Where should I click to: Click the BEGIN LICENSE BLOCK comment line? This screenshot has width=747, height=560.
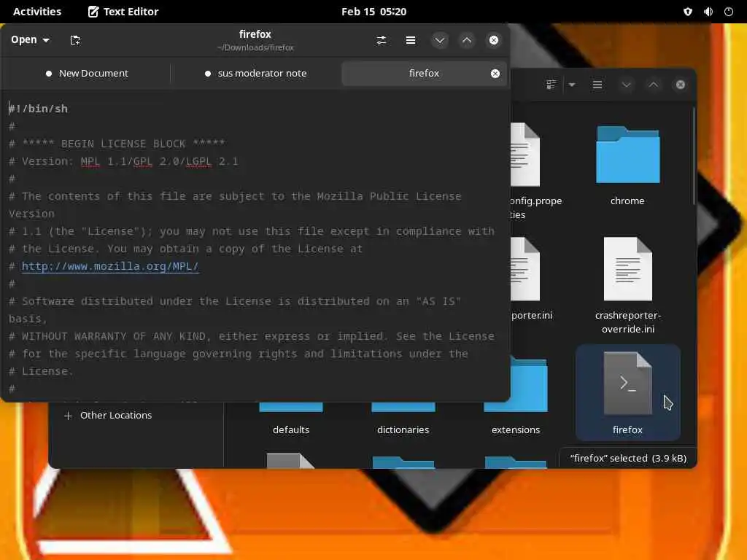(117, 144)
